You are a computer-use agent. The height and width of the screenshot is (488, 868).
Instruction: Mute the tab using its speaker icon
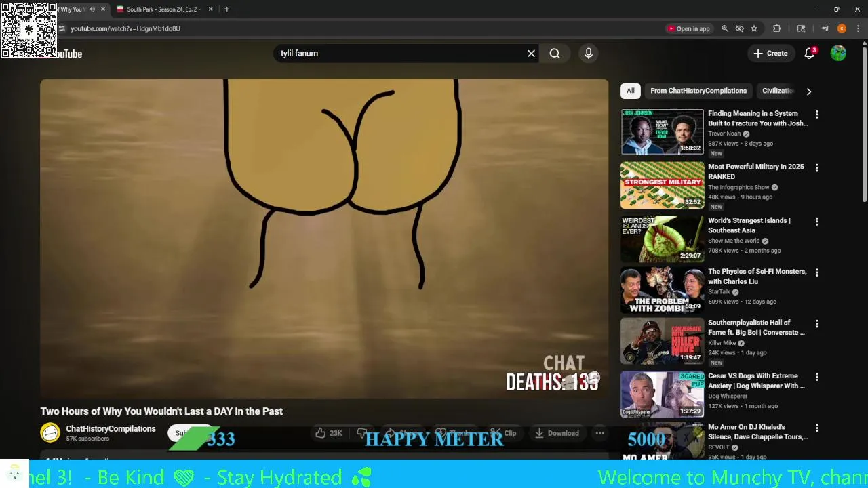pos(92,9)
